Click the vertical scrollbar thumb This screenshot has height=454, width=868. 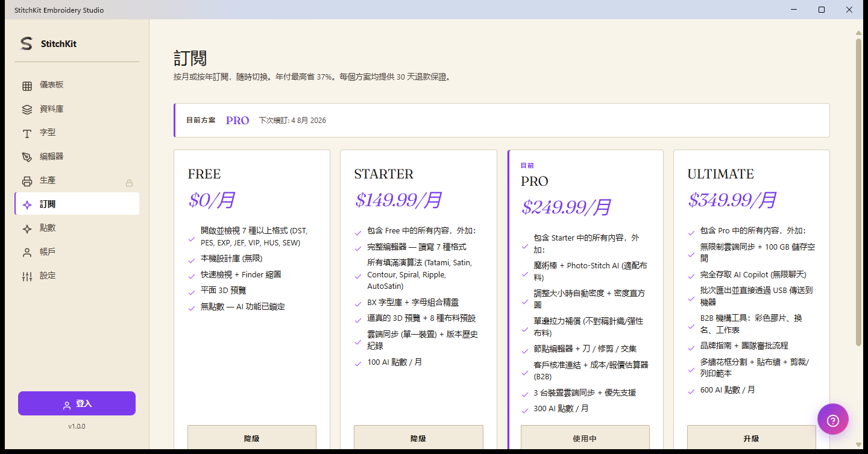click(x=858, y=192)
